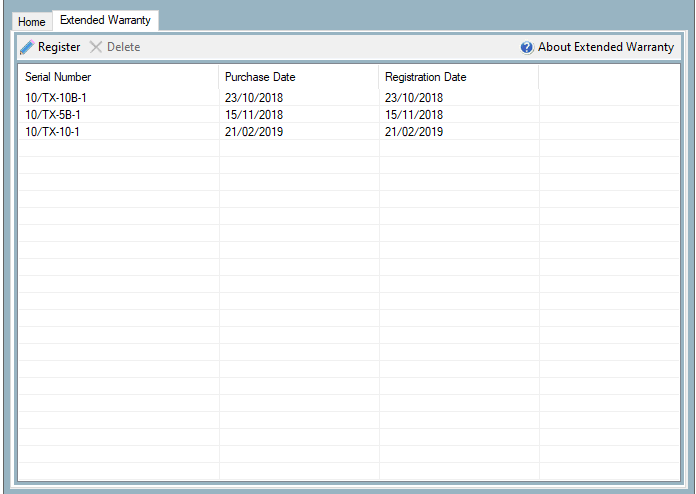Sort by the Serial Number column header
This screenshot has height=494, width=696.
tap(119, 77)
